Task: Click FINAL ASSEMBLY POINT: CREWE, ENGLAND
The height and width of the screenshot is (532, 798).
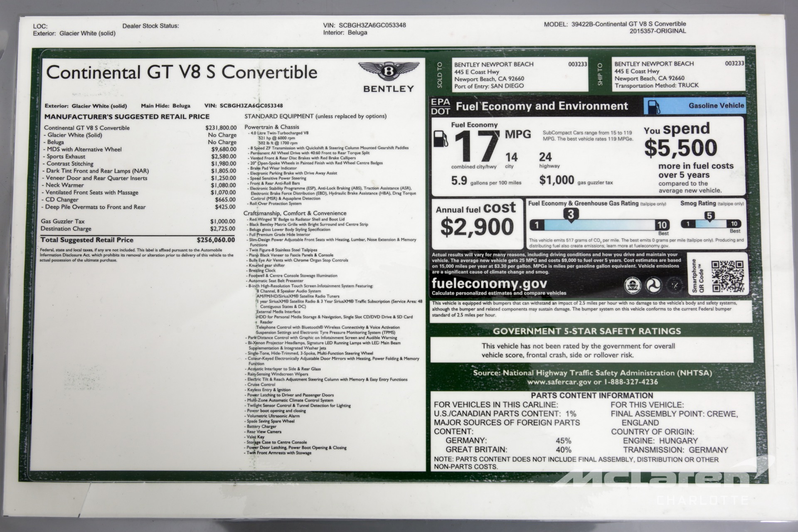Action: [675, 418]
